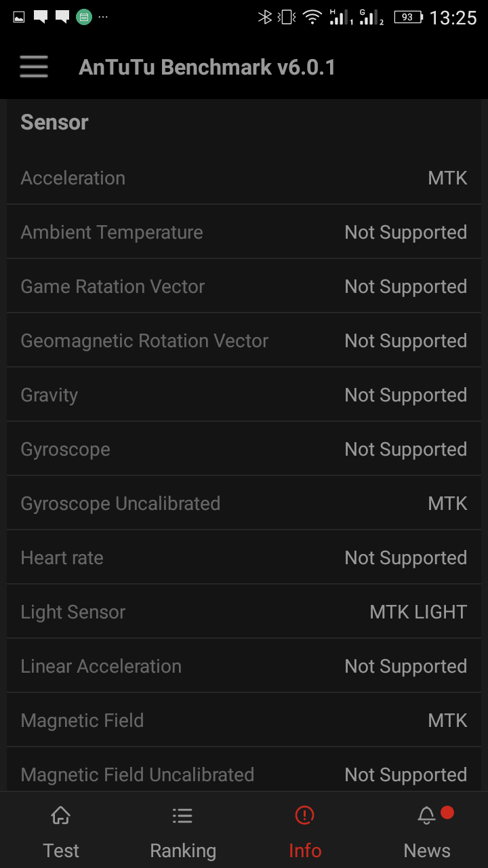
Task: Tap the Wi-Fi status icon
Action: [312, 18]
